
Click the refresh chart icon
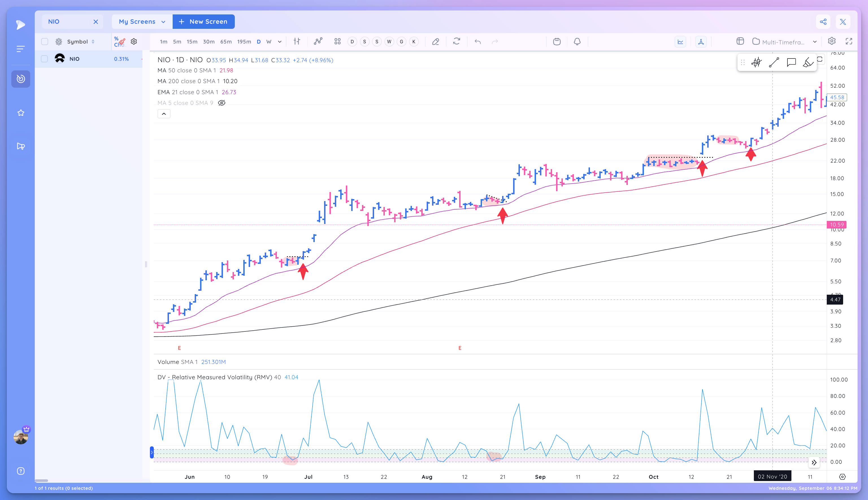457,41
